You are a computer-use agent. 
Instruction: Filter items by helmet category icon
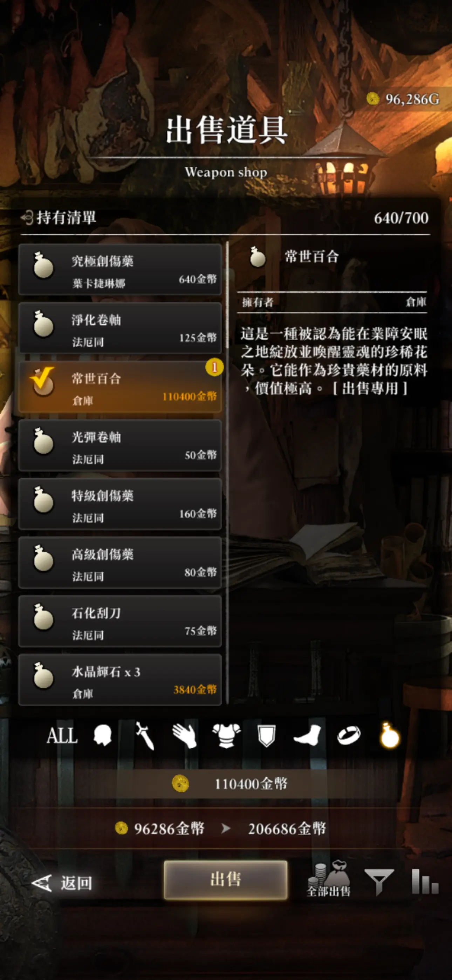point(102,735)
